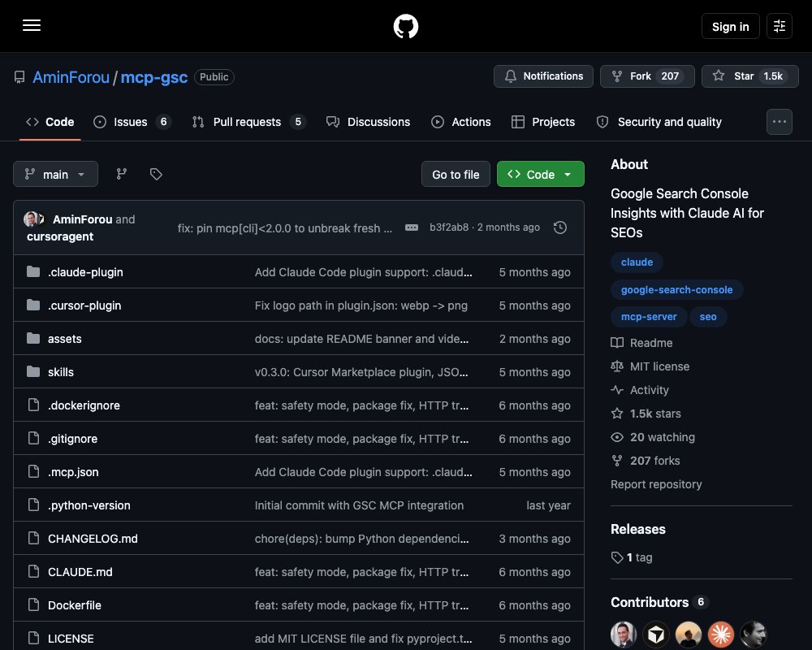Open first contributor avatar in glasses

pyautogui.click(x=624, y=634)
